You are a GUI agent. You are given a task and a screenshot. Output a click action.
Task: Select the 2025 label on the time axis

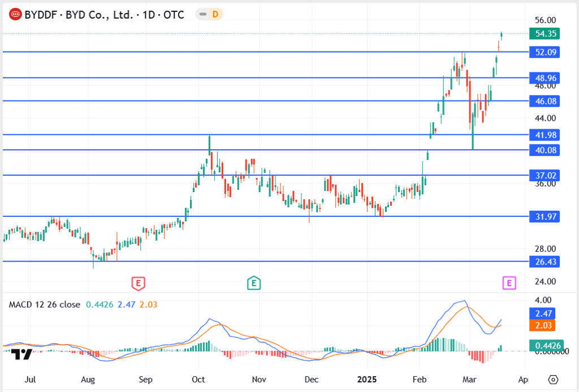tap(368, 380)
